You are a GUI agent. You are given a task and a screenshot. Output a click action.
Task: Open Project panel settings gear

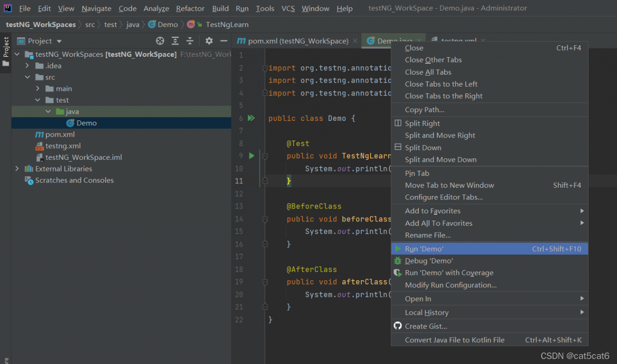[x=209, y=41]
